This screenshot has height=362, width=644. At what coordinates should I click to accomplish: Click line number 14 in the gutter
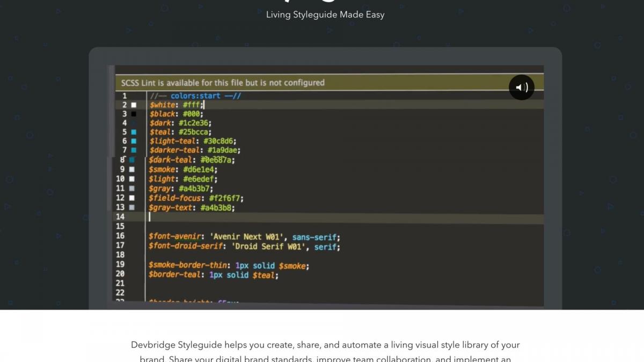coord(120,217)
